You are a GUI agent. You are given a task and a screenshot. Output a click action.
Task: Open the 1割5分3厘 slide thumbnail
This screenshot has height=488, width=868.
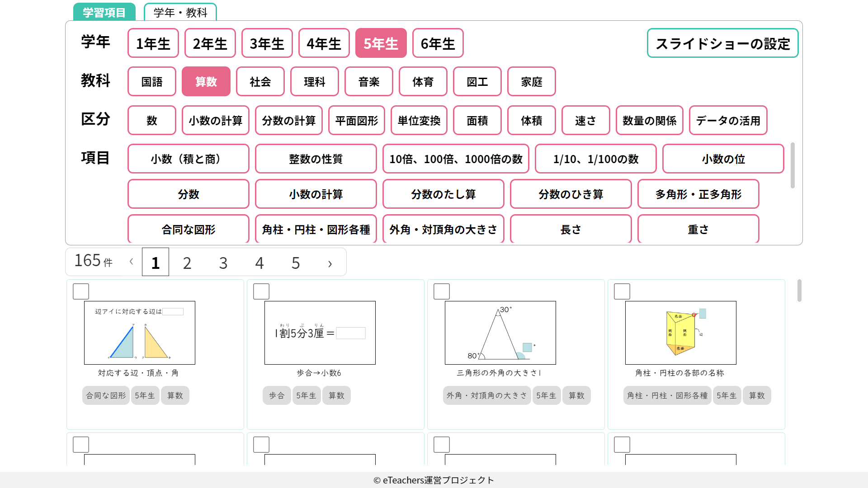(x=320, y=333)
